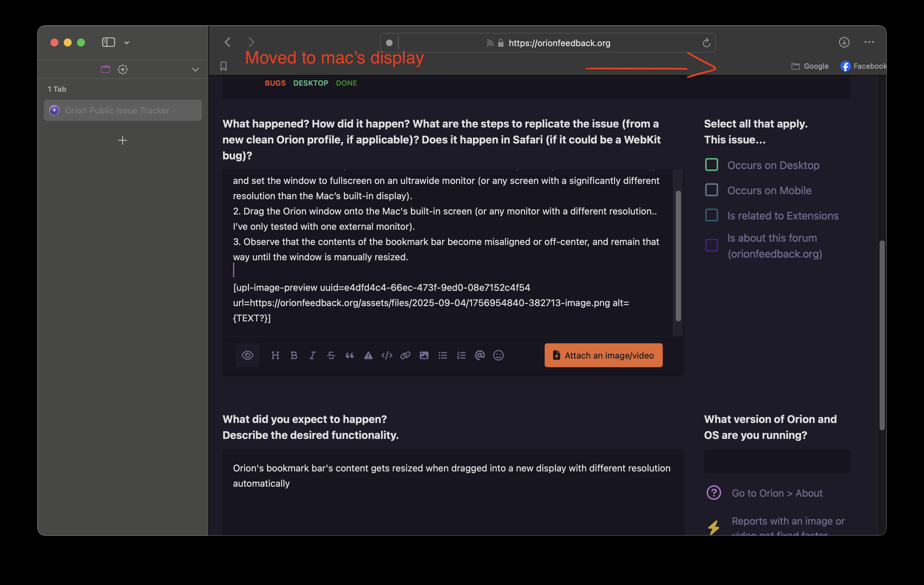Check the Is related to Extensions checkbox
This screenshot has width=924, height=585.
(711, 215)
